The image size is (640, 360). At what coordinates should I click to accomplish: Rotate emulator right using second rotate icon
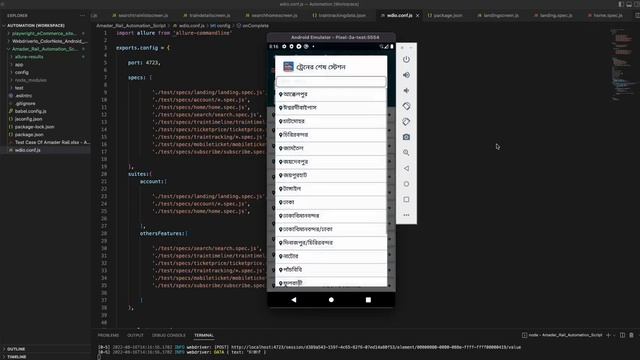(x=406, y=122)
